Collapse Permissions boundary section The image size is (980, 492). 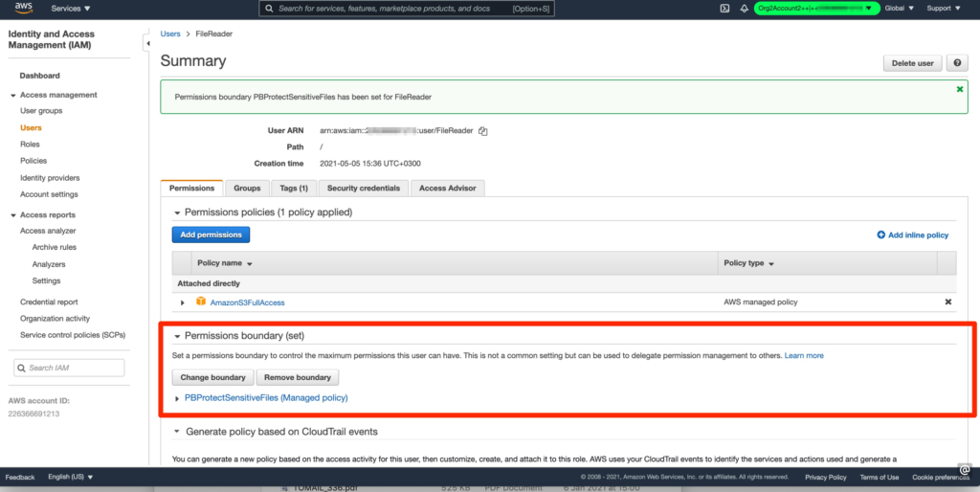177,336
